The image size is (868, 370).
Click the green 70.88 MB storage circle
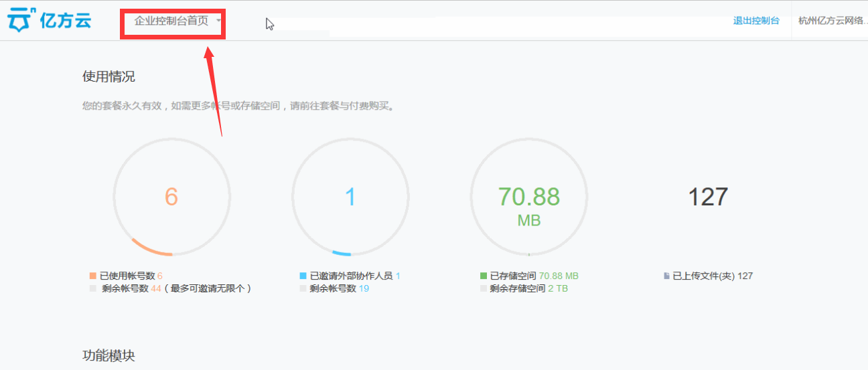tap(528, 197)
